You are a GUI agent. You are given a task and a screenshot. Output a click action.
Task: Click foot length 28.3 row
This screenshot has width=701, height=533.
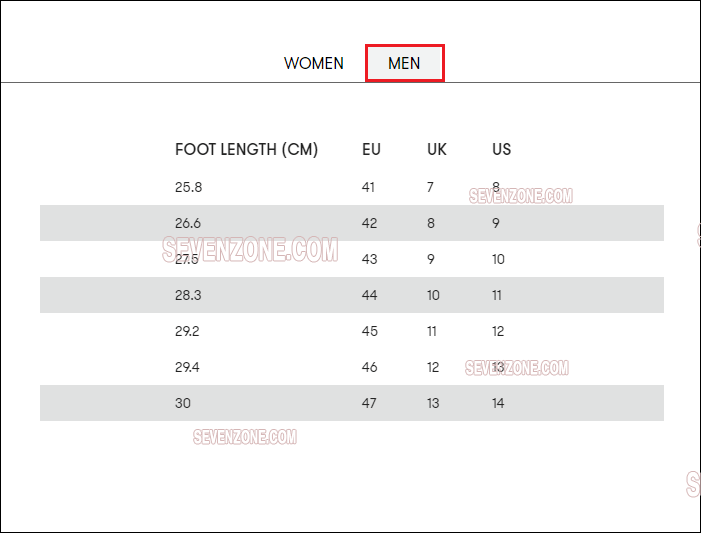(x=352, y=295)
